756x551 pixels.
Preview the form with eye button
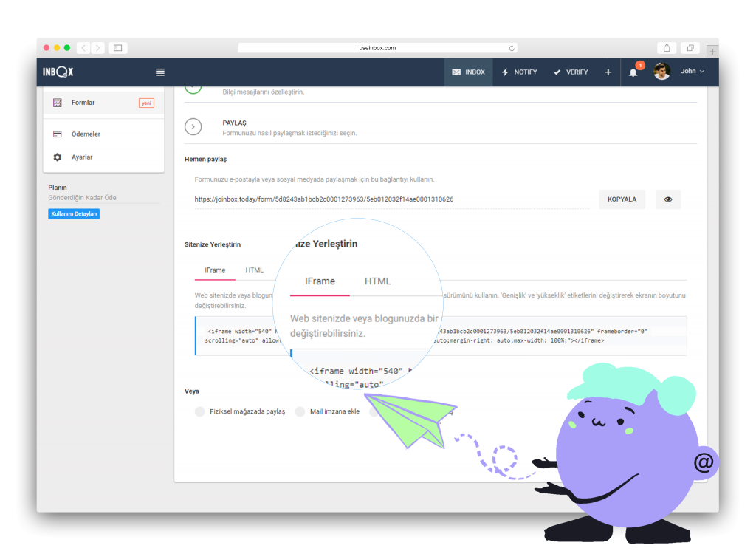[x=668, y=199]
